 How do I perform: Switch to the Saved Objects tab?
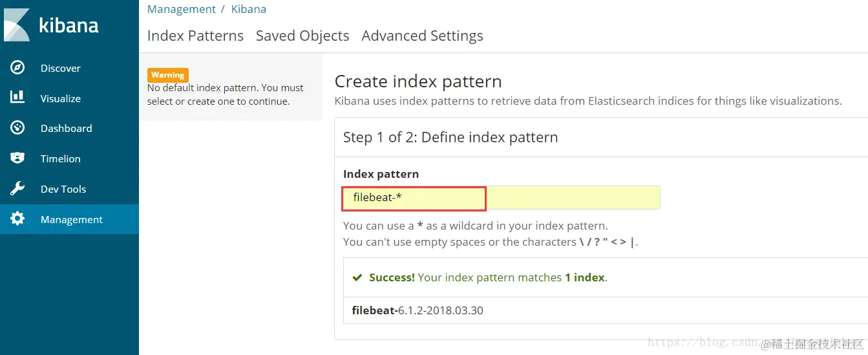[x=302, y=36]
